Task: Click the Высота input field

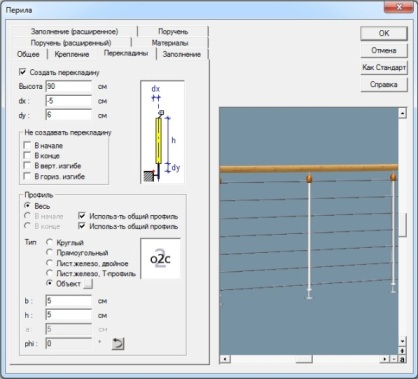Action: 68,86
